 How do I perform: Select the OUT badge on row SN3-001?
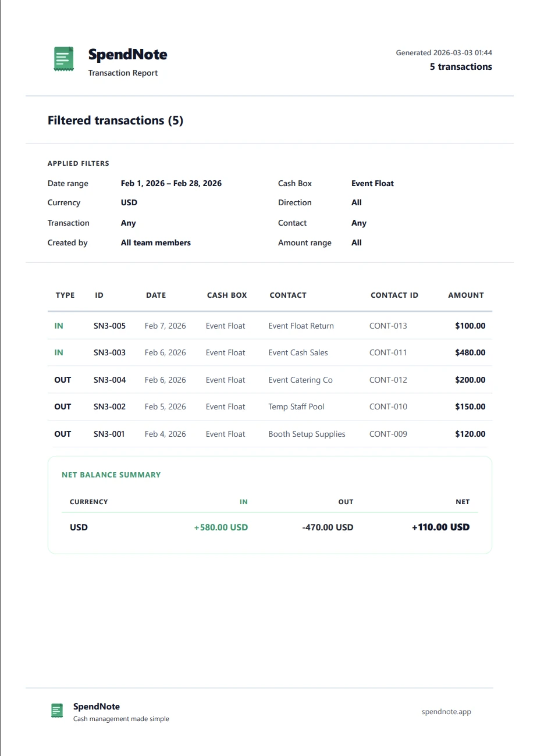tap(62, 434)
